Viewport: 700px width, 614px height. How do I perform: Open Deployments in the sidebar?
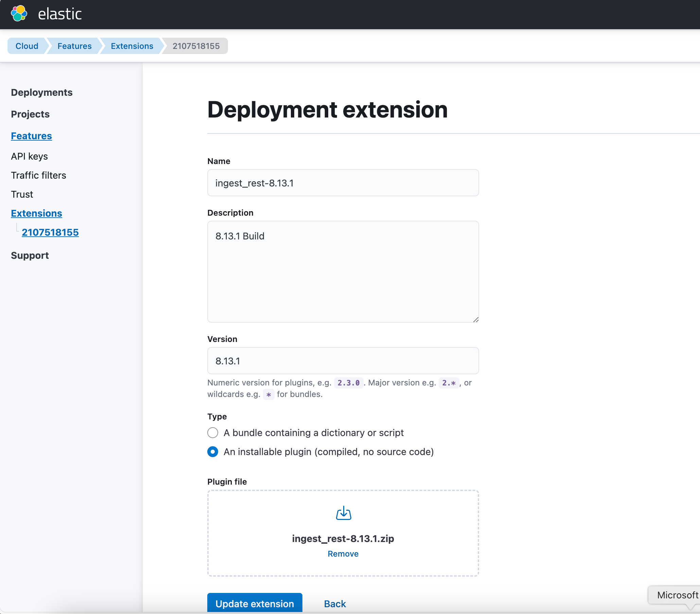point(41,92)
